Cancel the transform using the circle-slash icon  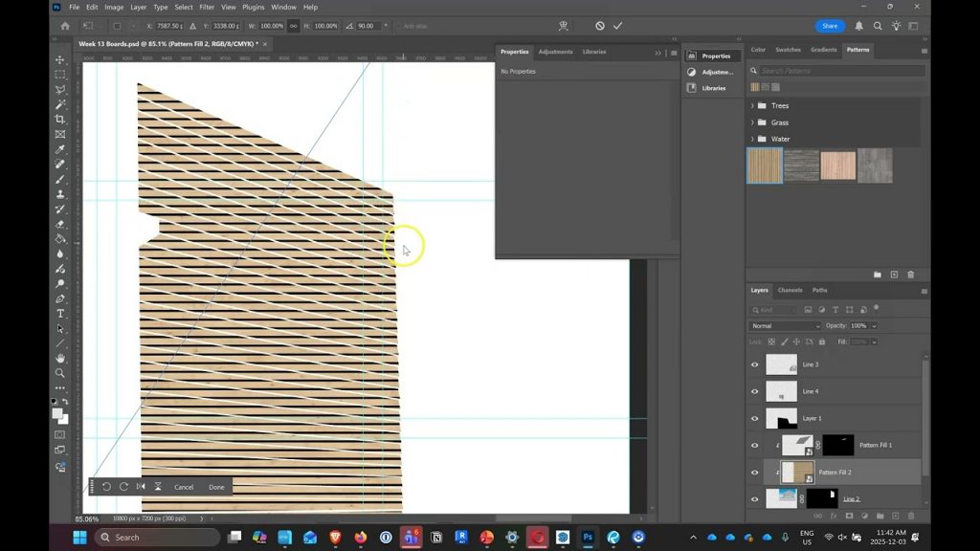[600, 26]
